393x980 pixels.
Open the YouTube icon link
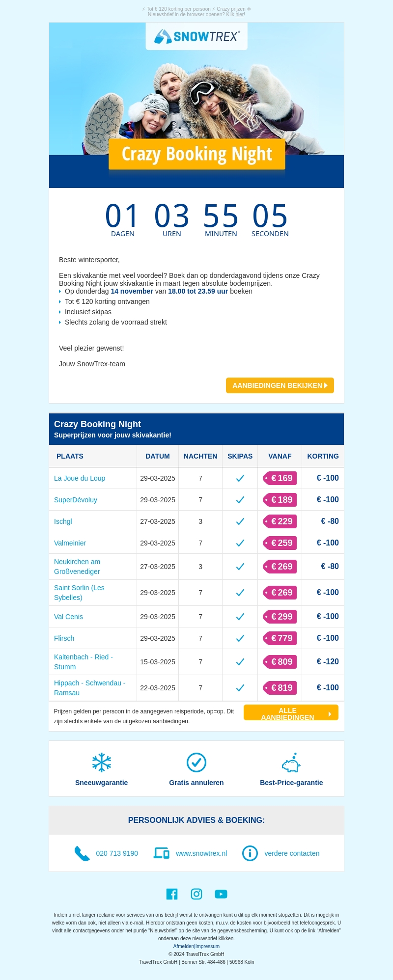(x=221, y=894)
